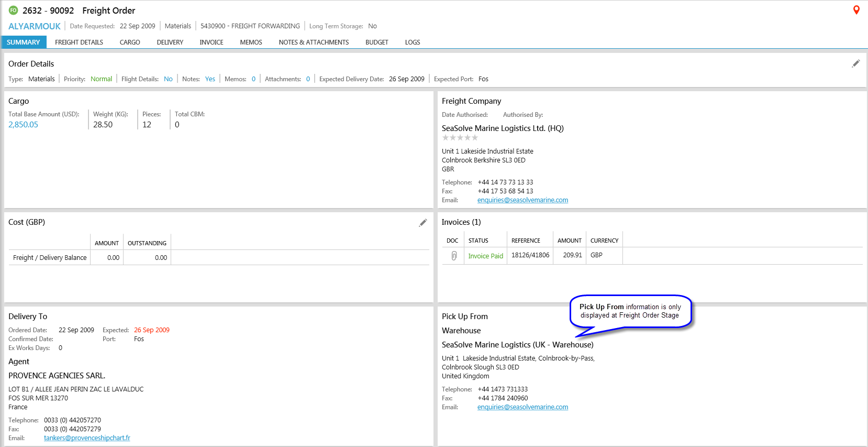Image resolution: width=868 pixels, height=447 pixels.
Task: Click the freight company star rating
Action: pyautogui.click(x=460, y=138)
